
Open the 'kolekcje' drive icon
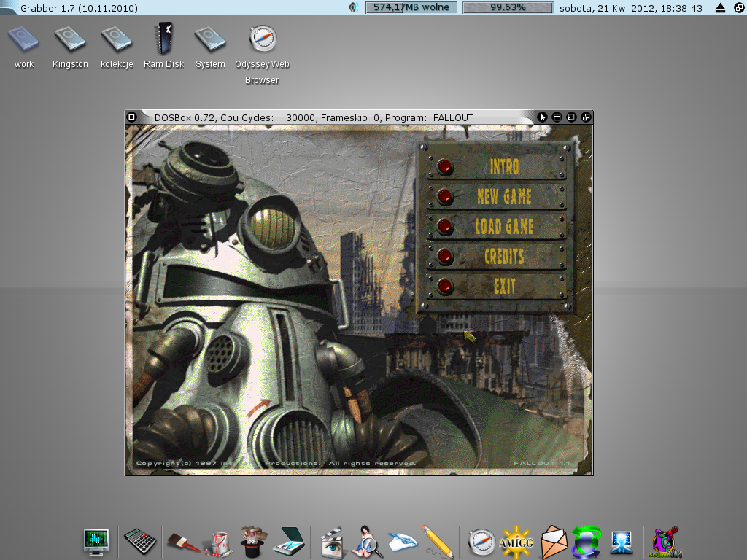click(x=116, y=39)
